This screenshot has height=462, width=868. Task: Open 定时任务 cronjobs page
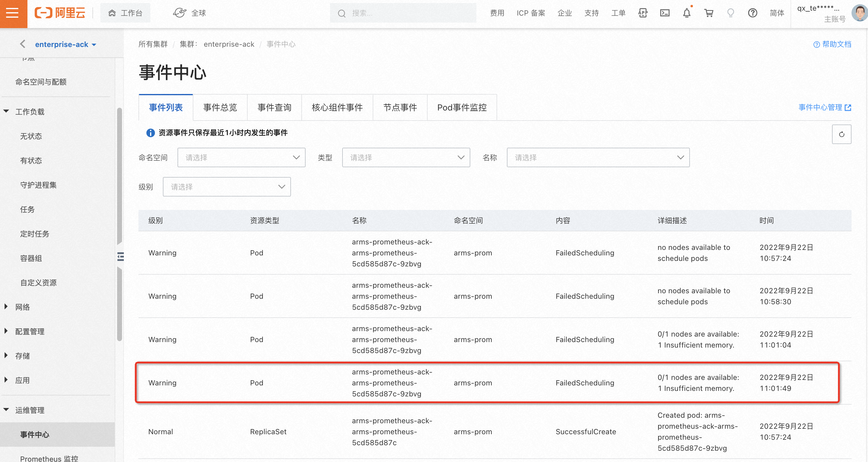pos(35,234)
